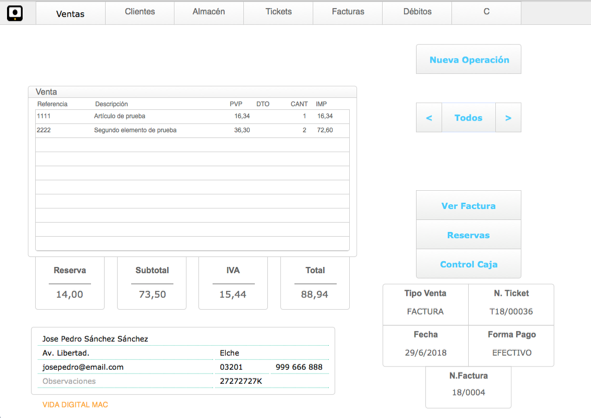
Task: Switch to the Tickets tab
Action: (279, 12)
